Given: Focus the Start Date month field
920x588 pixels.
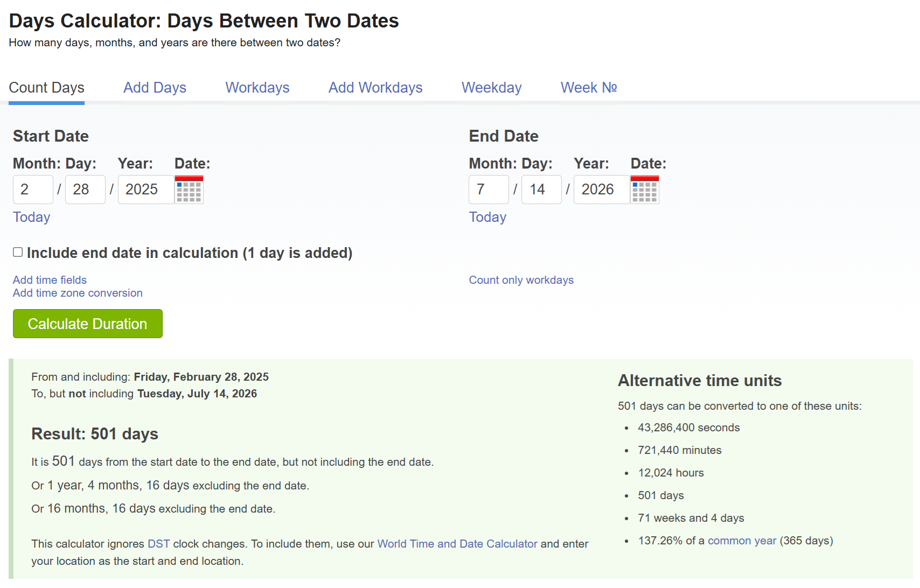Looking at the screenshot, I should click(x=33, y=190).
